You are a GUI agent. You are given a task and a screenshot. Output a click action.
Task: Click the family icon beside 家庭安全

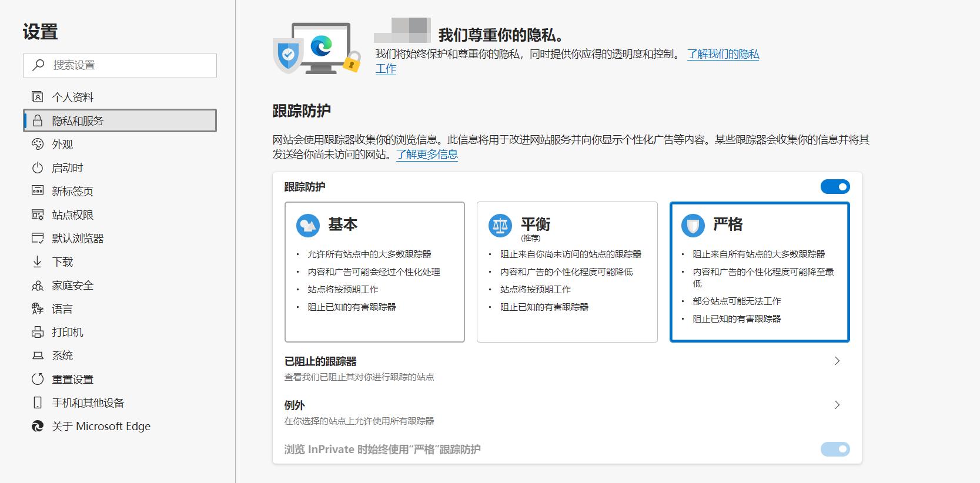coord(37,285)
